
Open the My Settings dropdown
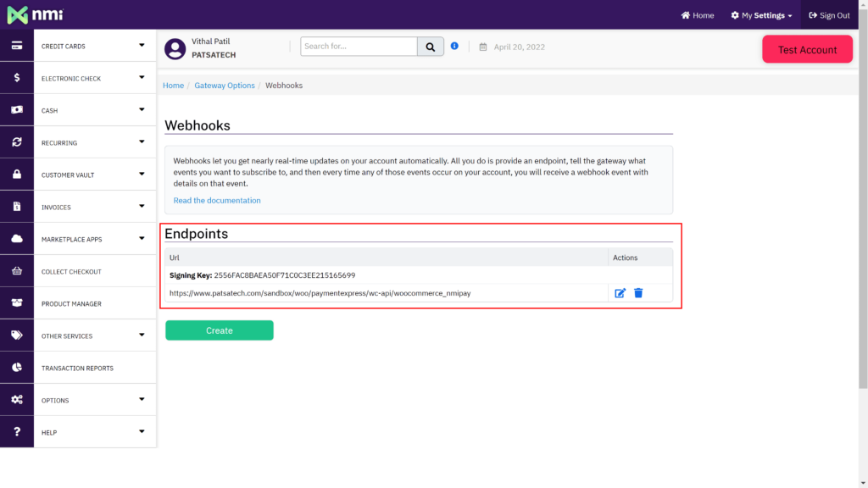pyautogui.click(x=761, y=15)
